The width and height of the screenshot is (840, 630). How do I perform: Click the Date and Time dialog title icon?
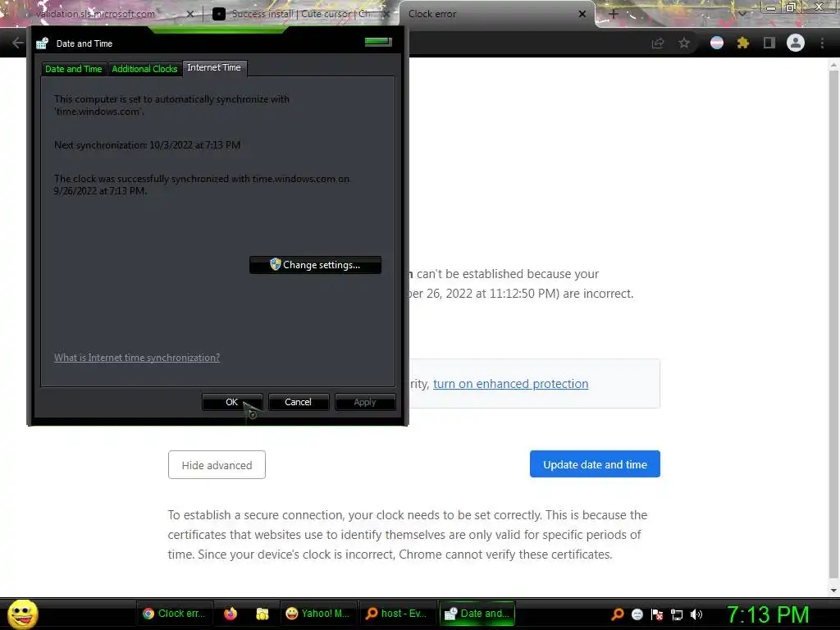(x=43, y=43)
